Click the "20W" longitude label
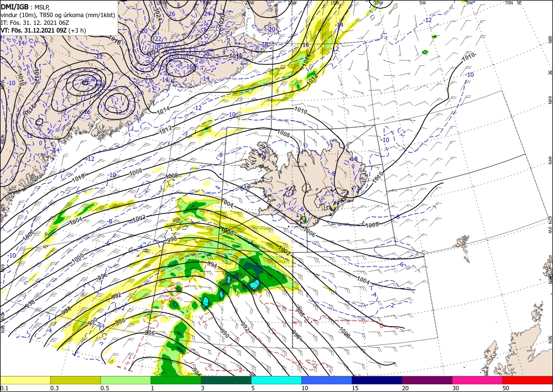The height and width of the screenshot is (392, 553). coord(292,2)
